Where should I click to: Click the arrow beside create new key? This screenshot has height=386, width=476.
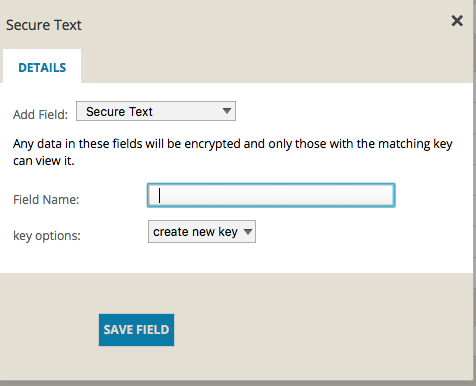click(x=248, y=231)
